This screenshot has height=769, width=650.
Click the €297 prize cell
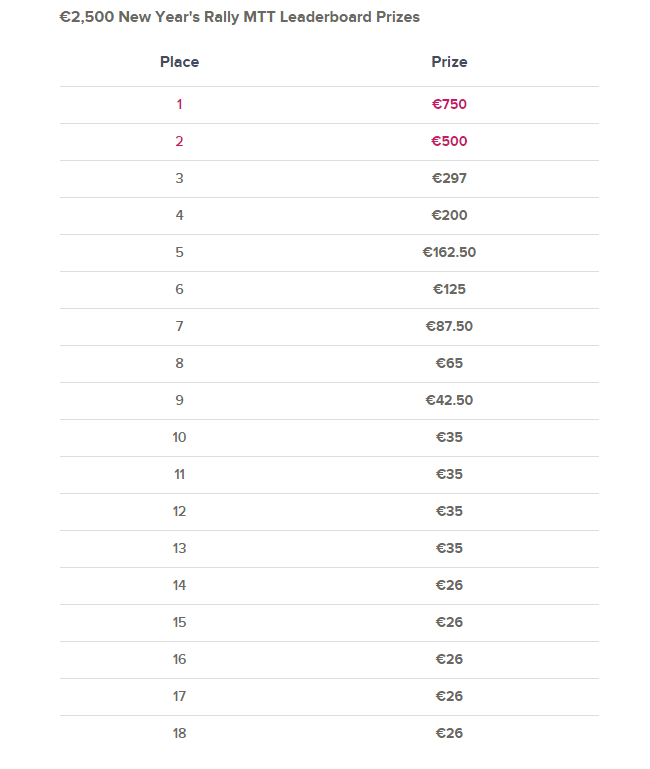pos(449,178)
